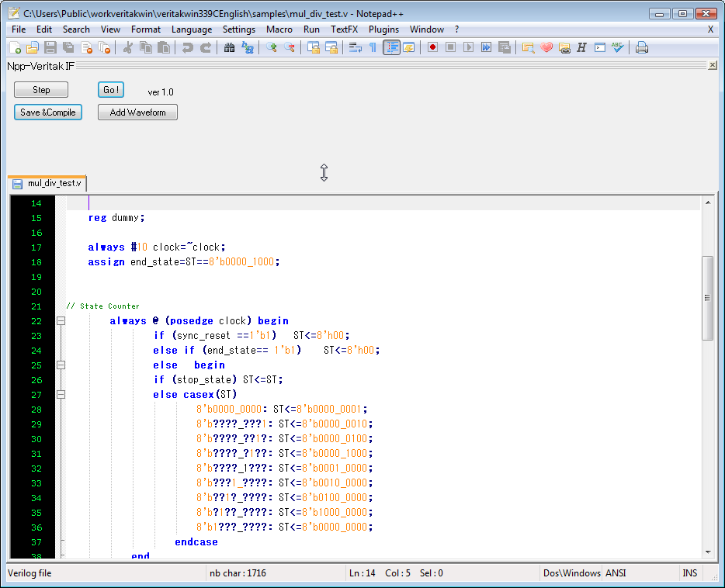Click the INS status bar indicator
Screen dimensions: 725x588
click(x=690, y=573)
